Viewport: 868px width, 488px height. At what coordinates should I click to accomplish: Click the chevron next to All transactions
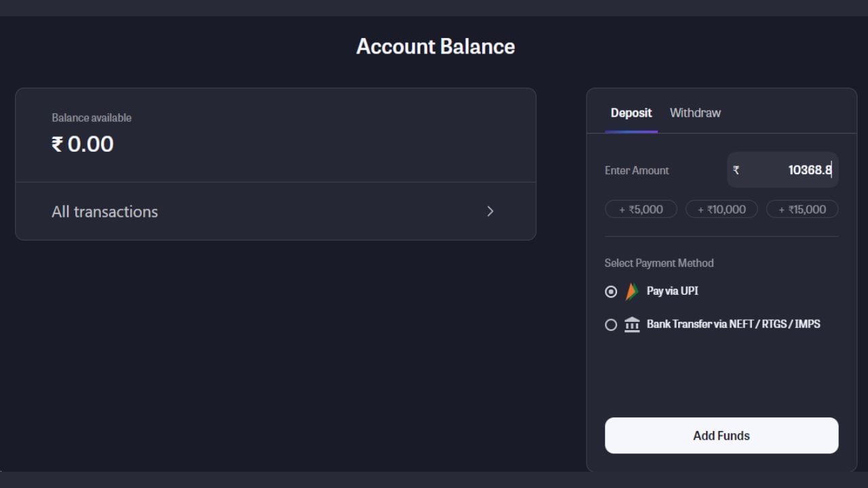click(490, 211)
